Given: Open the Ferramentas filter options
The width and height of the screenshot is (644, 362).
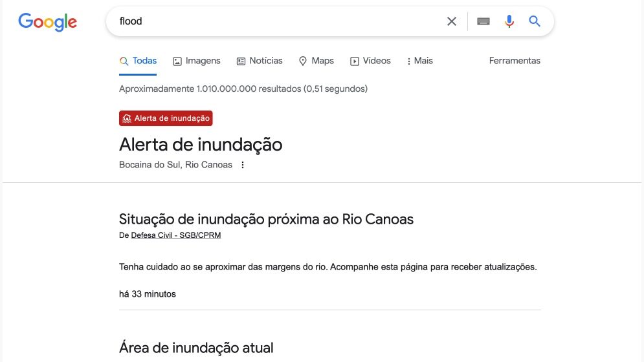Looking at the screenshot, I should tap(515, 61).
